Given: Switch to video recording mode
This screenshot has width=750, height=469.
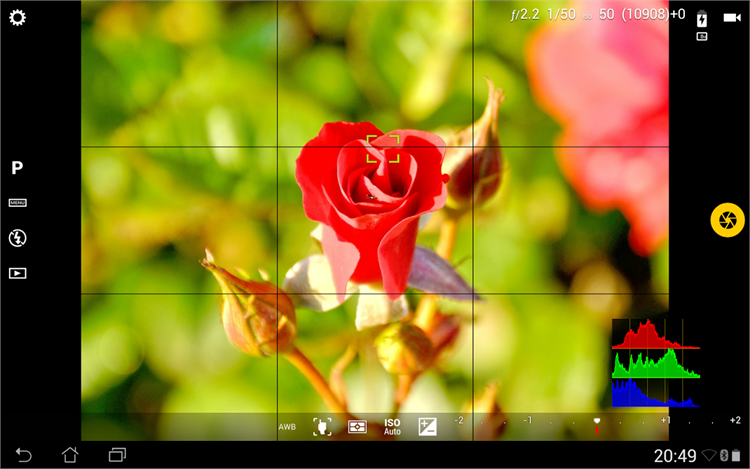Looking at the screenshot, I should point(732,18).
